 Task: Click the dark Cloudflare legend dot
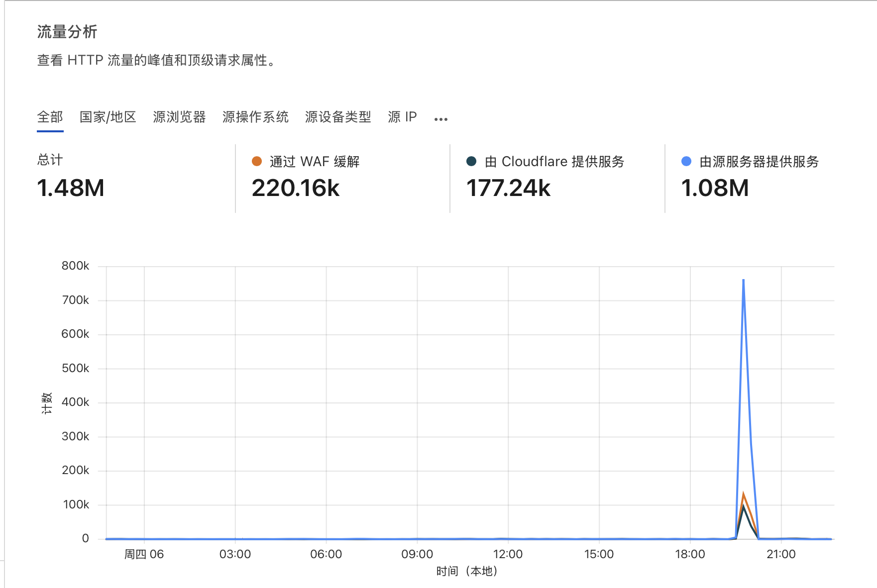(x=471, y=161)
